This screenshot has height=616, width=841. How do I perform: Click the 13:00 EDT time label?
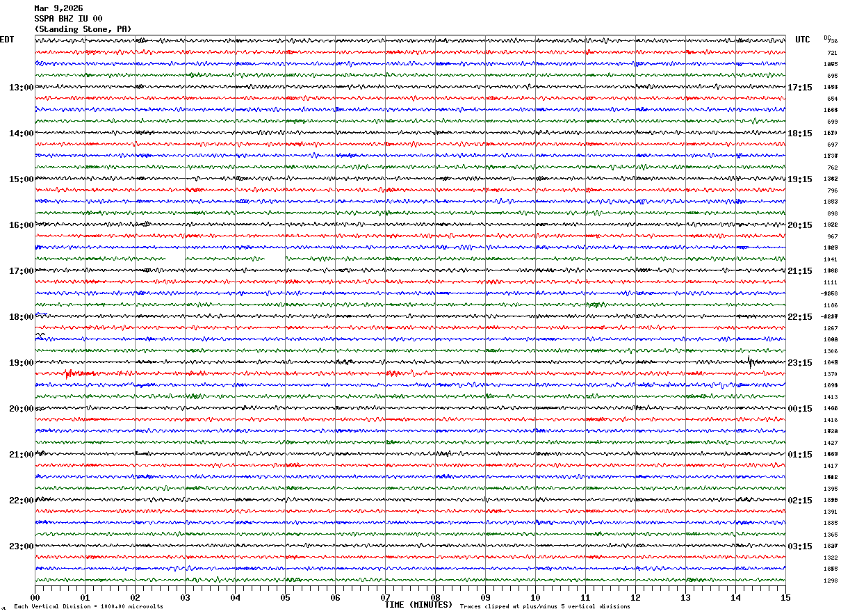click(21, 88)
